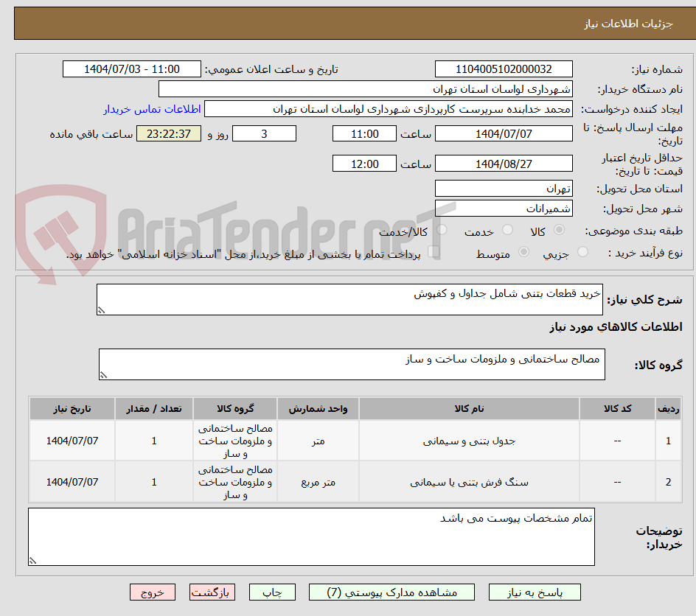Screen dimensions: 696x616
Task: Select the جزیی purchase process option
Action: click(x=582, y=251)
